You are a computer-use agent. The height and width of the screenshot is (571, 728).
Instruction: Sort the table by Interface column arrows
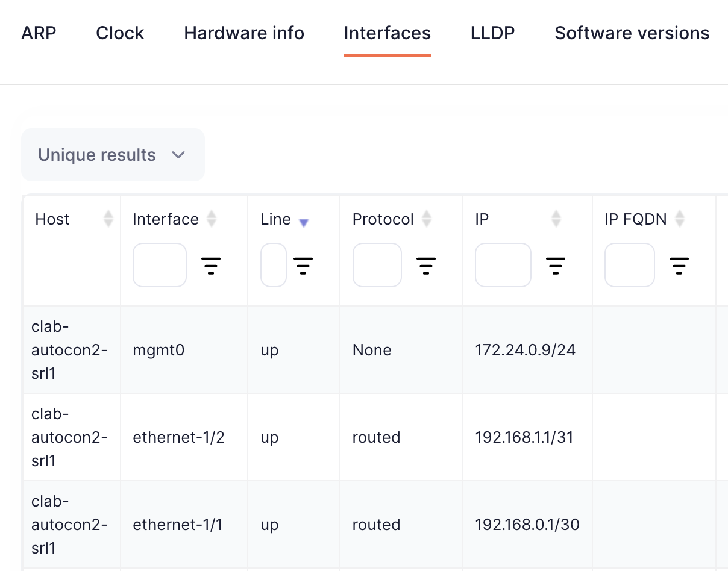(x=212, y=219)
